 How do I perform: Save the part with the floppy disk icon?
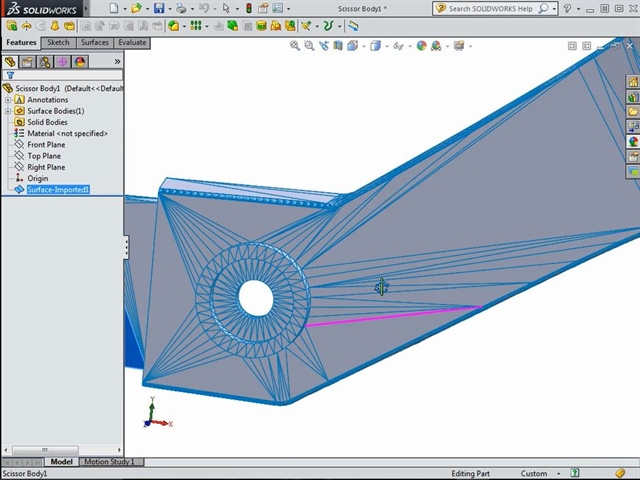(x=159, y=8)
